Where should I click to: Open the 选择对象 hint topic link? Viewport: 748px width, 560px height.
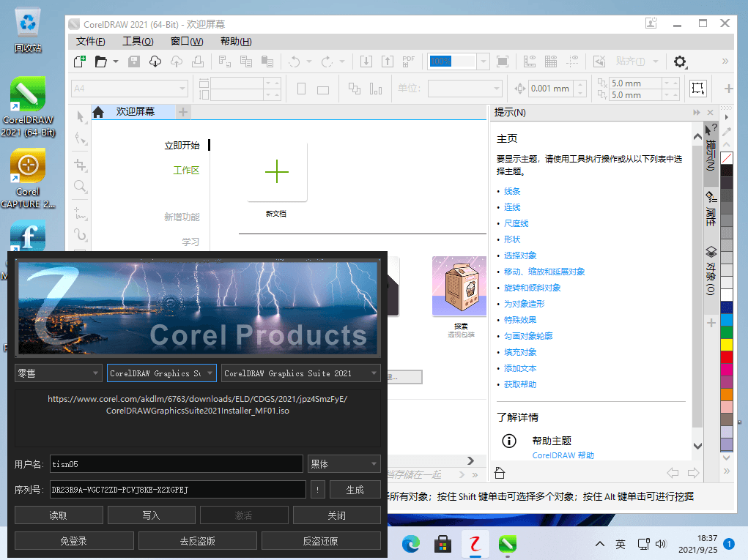[x=520, y=255]
